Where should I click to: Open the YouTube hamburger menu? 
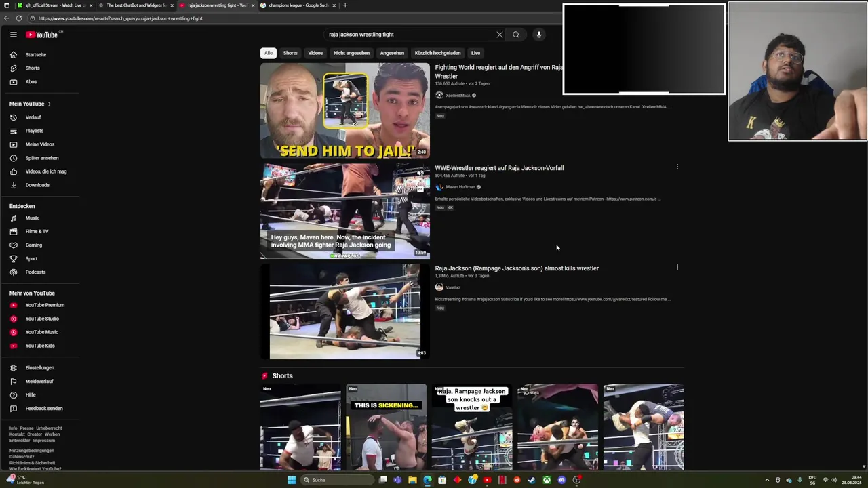coord(13,35)
